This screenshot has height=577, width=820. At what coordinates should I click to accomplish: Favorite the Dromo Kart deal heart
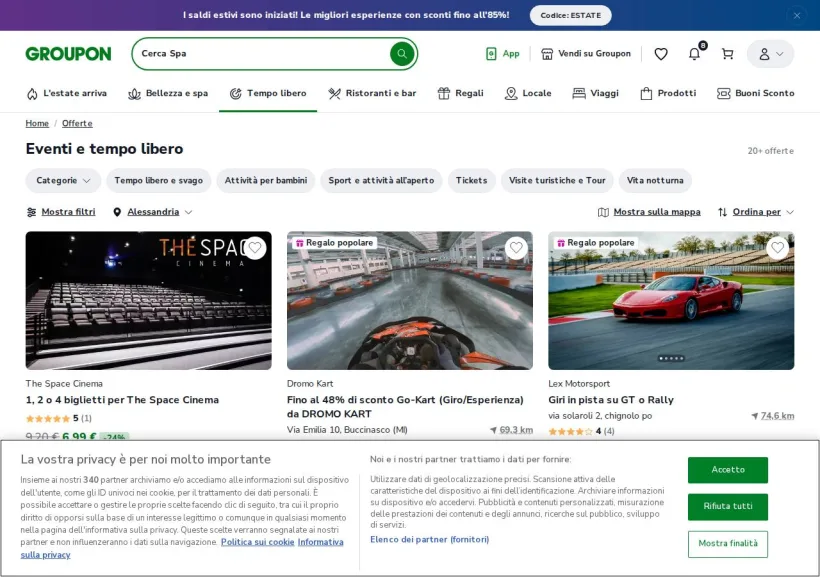[516, 248]
